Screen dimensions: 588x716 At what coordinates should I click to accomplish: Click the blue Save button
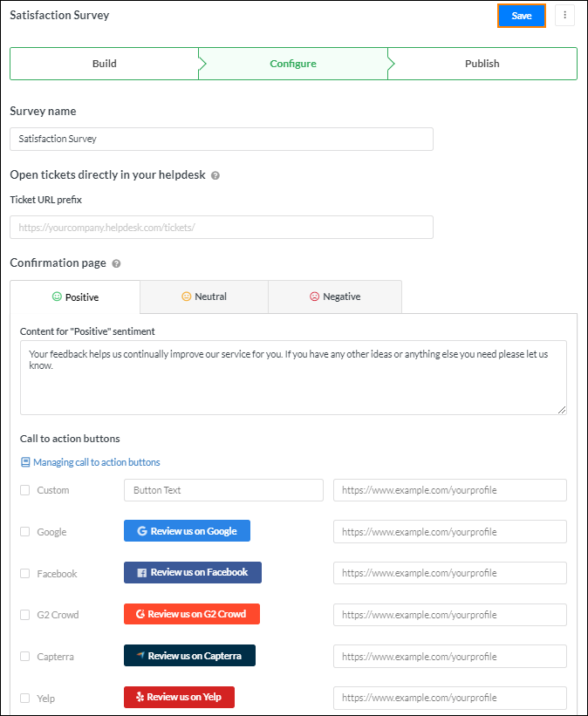click(522, 16)
